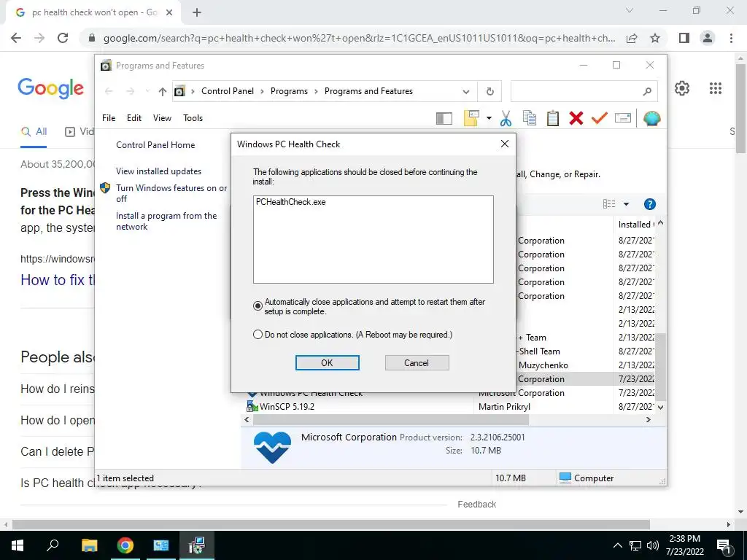Open Install a program from the network
This screenshot has width=747, height=560.
tap(166, 221)
